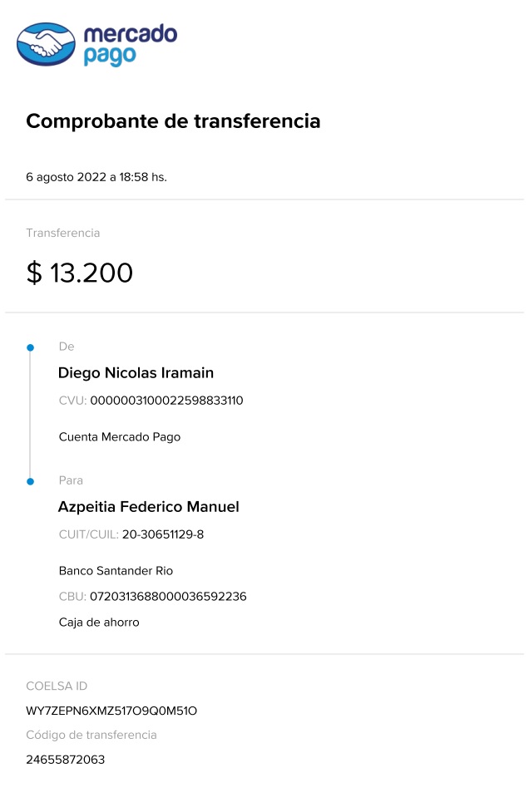Click sender name Diego Nicolas Iramain
This screenshot has height=812, width=529.
pos(136,373)
